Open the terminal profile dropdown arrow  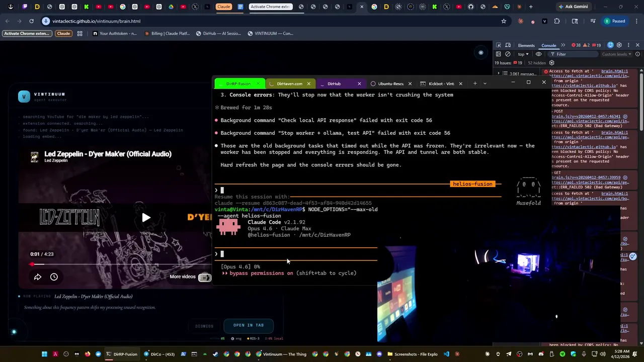(x=485, y=83)
